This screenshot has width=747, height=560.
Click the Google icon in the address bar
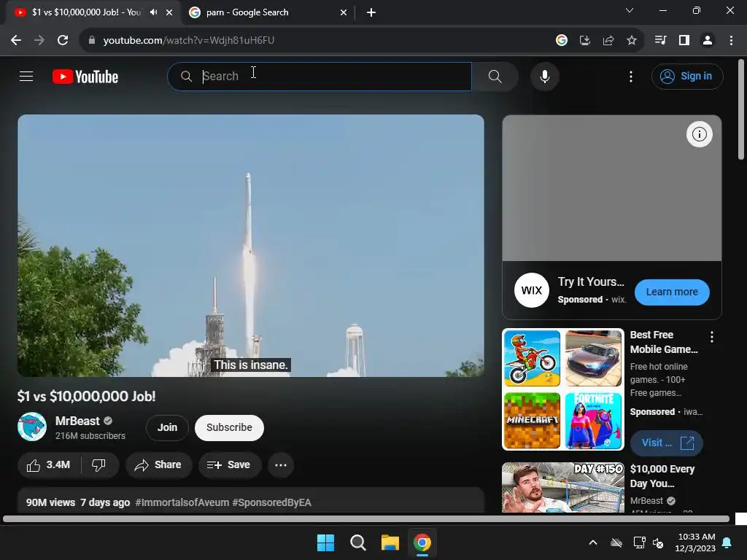click(x=561, y=41)
